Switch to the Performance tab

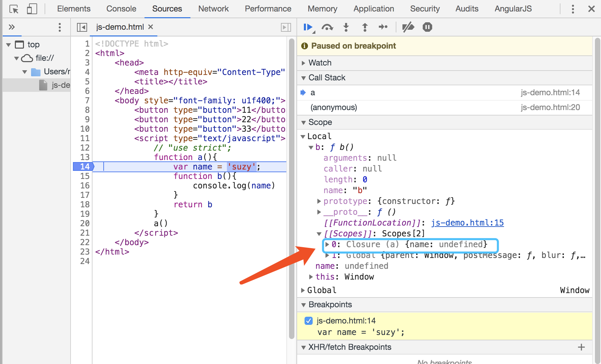268,9
